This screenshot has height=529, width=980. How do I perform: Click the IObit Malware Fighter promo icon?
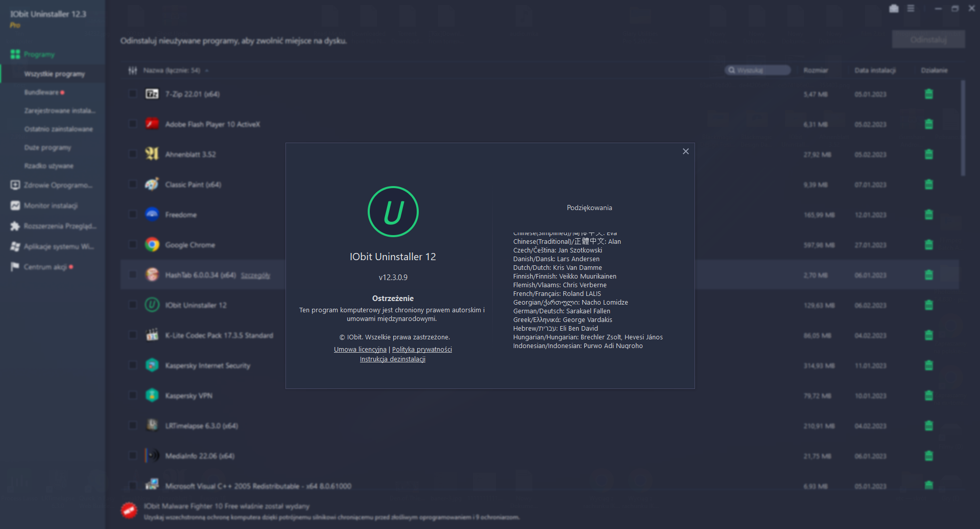click(129, 510)
